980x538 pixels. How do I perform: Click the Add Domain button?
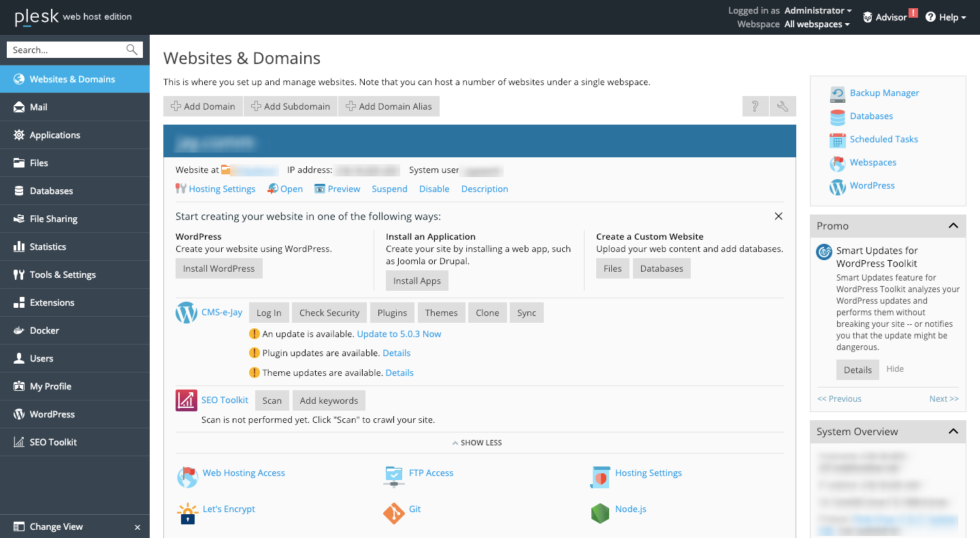[x=203, y=106]
